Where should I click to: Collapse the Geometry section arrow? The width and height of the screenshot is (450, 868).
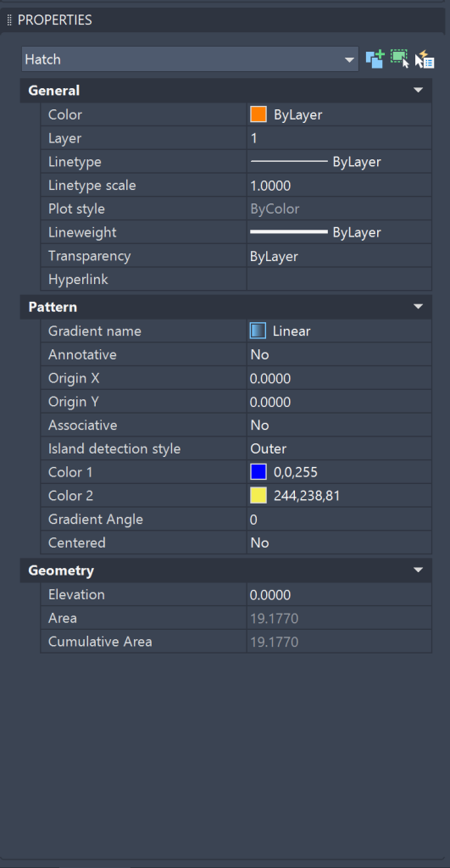tap(419, 570)
